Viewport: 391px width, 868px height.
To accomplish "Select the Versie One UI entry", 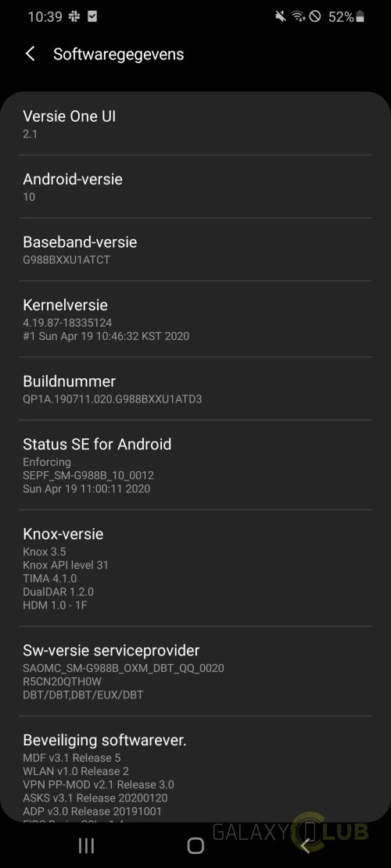I will pyautogui.click(x=195, y=124).
